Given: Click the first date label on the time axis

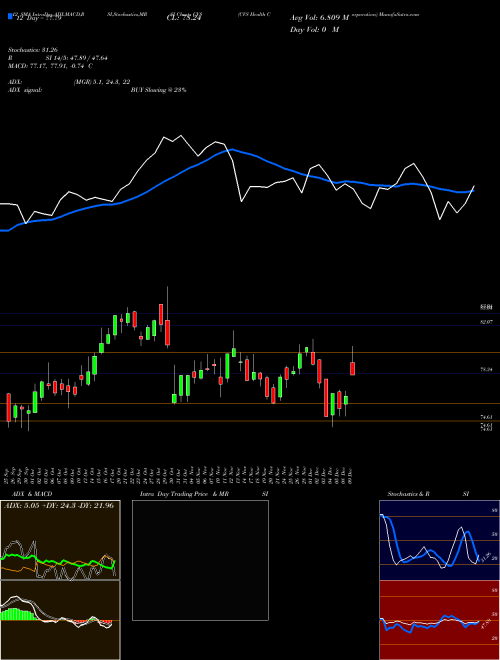Looking at the screenshot, I should click(x=9, y=474).
